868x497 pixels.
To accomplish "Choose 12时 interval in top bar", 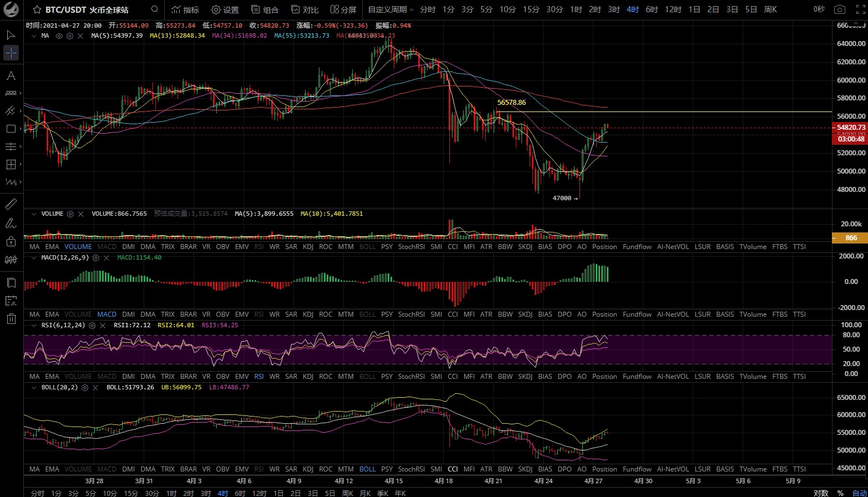I will [x=673, y=9].
